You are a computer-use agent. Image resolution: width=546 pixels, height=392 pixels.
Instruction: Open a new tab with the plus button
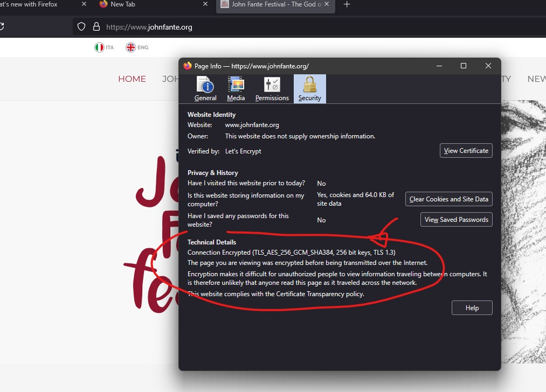347,4
